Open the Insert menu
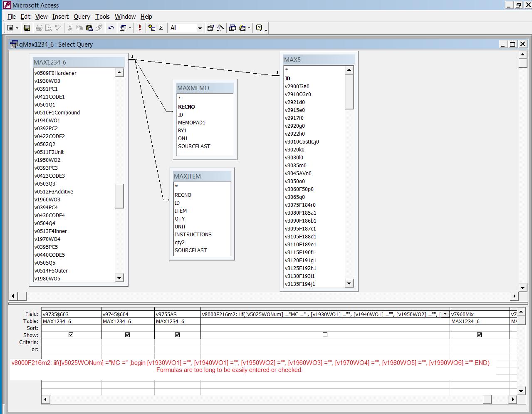The width and height of the screenshot is (532, 414). click(x=60, y=17)
